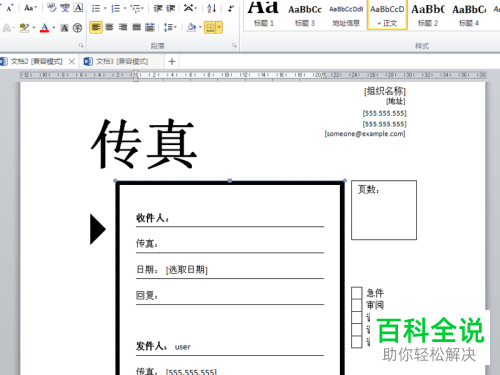Apply the 标题 2 style

click(428, 14)
